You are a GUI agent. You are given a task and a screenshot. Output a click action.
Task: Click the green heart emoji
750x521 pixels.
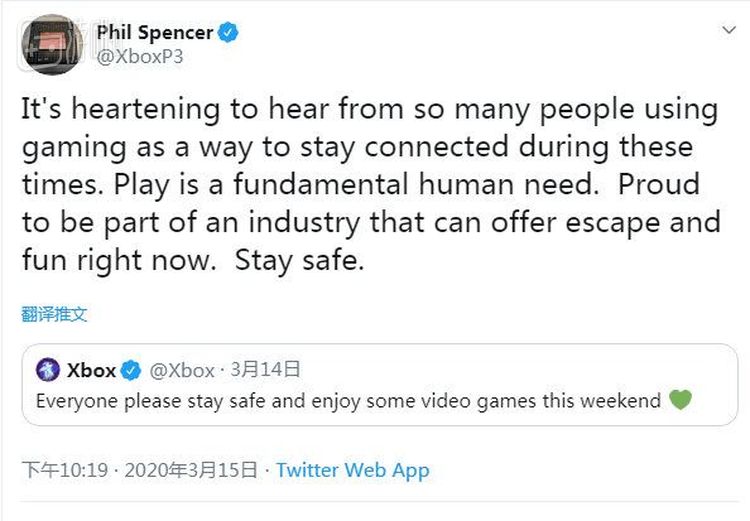pos(680,401)
